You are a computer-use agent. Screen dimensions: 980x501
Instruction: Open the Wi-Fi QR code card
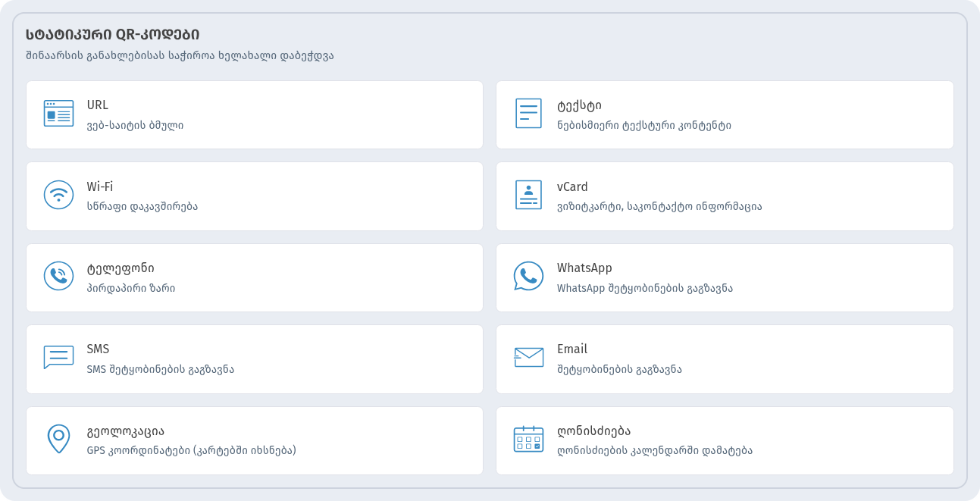click(255, 196)
